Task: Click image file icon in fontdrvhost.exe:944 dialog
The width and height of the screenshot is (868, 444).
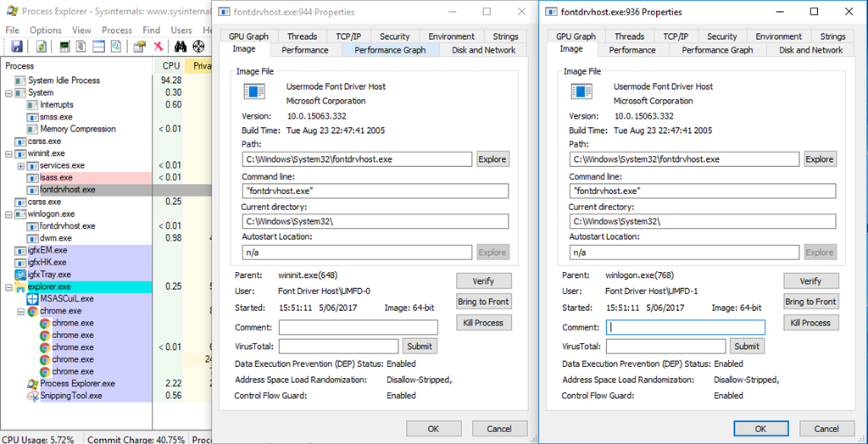Action: coord(254,92)
